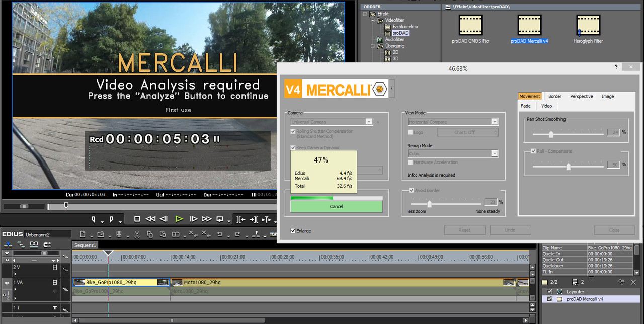This screenshot has width=644, height=324.
Task: Uncheck the Enlarge checkbox
Action: point(293,231)
